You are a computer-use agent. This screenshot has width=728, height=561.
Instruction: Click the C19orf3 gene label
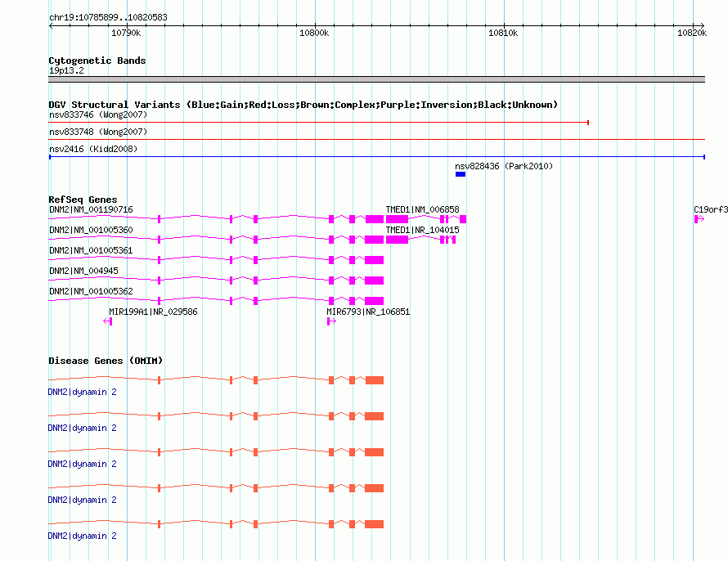coord(711,209)
